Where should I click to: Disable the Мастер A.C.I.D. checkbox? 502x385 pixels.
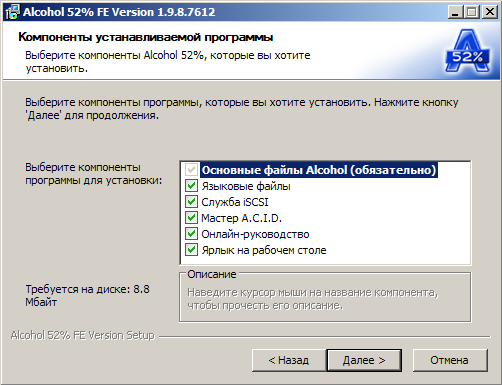click(191, 218)
